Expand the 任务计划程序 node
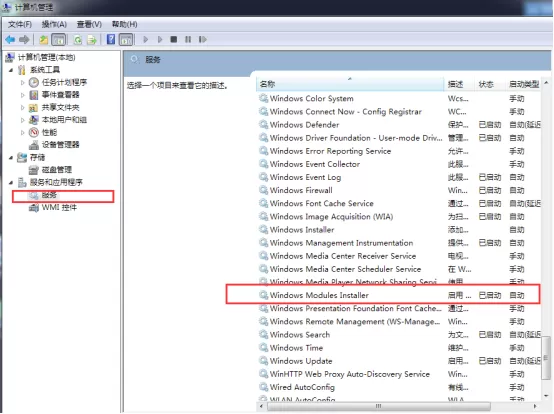The width and height of the screenshot is (554, 414). pos(23,83)
